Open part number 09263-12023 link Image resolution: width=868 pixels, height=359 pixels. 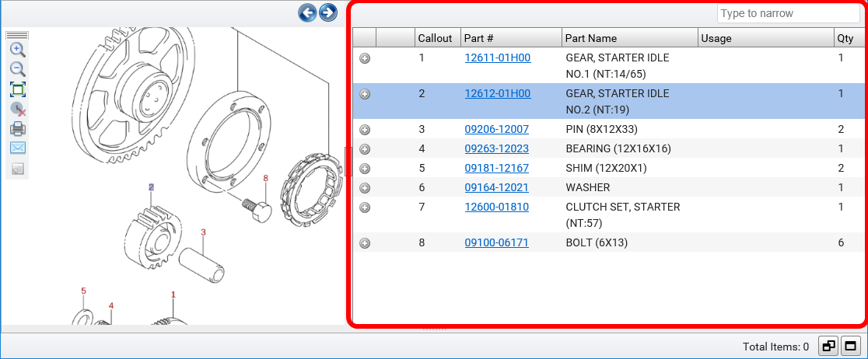point(496,148)
